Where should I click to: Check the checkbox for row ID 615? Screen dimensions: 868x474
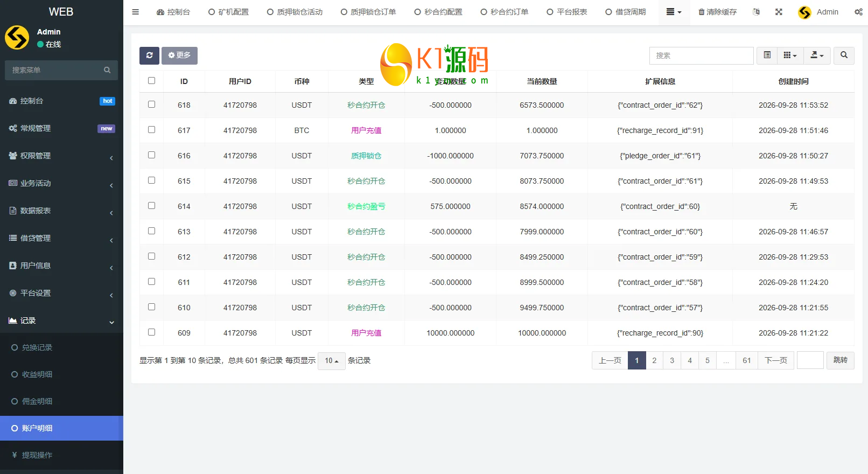tap(151, 180)
